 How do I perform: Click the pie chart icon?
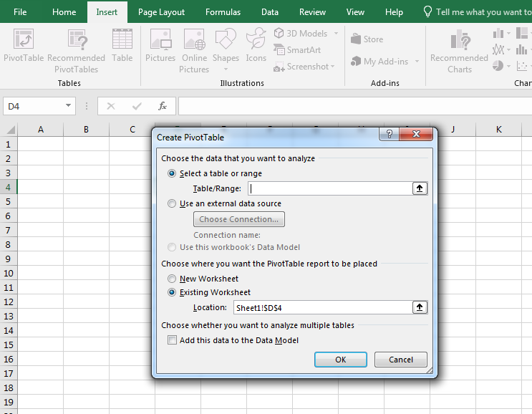click(498, 65)
